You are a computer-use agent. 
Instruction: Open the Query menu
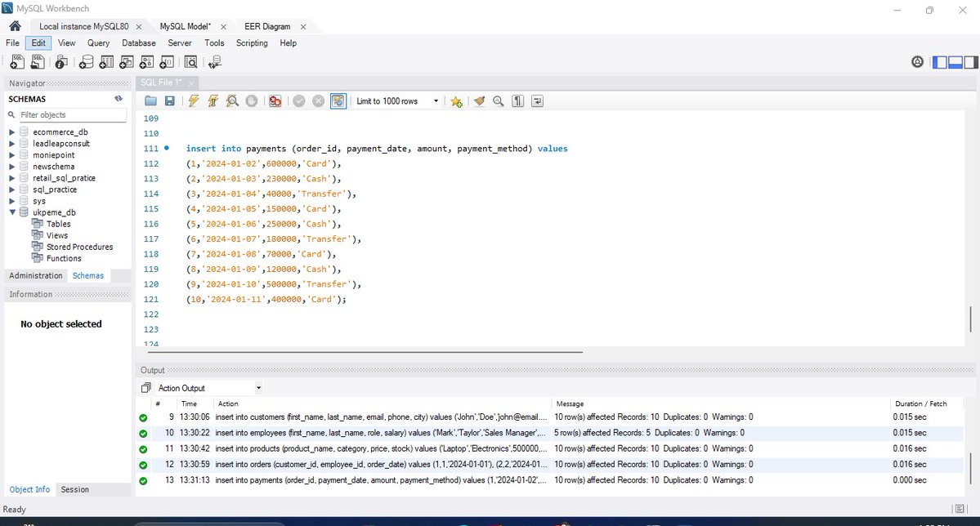[97, 42]
